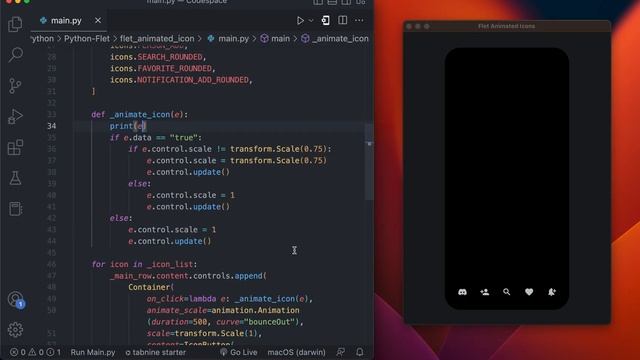Open Run and Debug view
Image resolution: width=640 pixels, height=360 pixels.
[x=15, y=117]
